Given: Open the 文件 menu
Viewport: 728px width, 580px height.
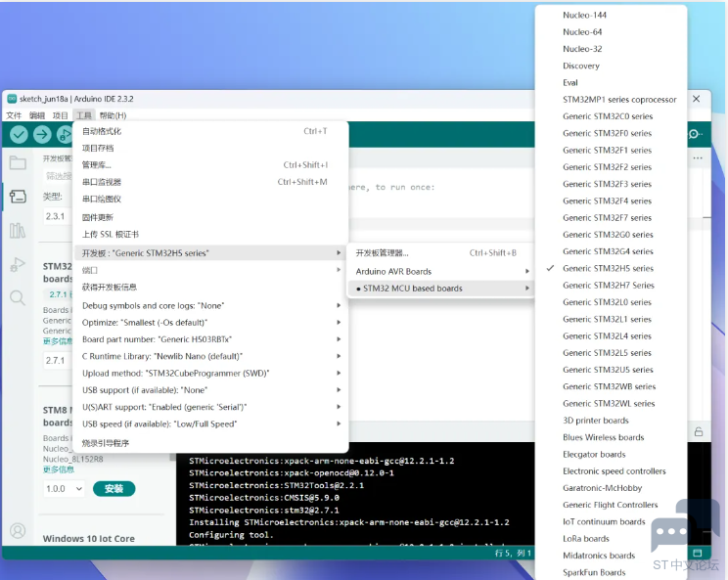Looking at the screenshot, I should pos(14,115).
